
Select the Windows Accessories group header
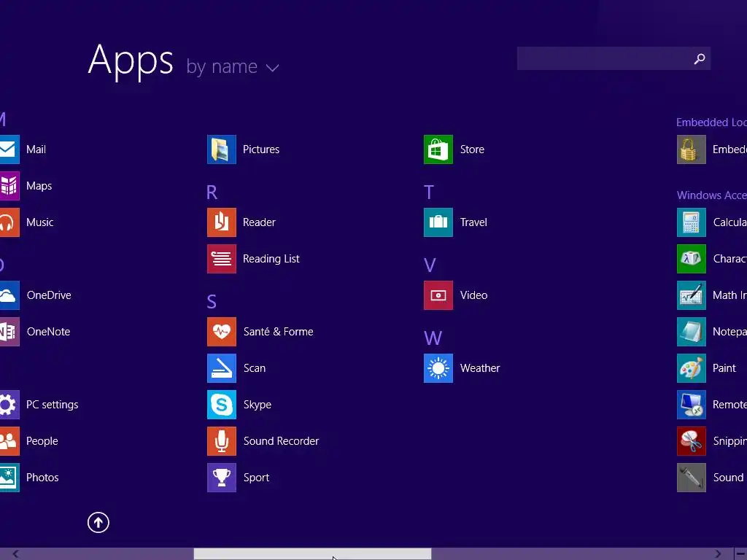click(x=712, y=195)
